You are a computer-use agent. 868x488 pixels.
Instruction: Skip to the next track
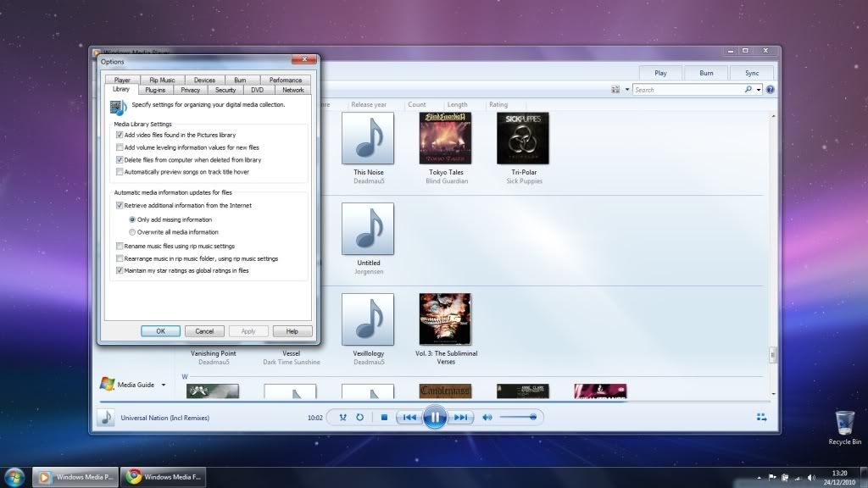coord(460,417)
